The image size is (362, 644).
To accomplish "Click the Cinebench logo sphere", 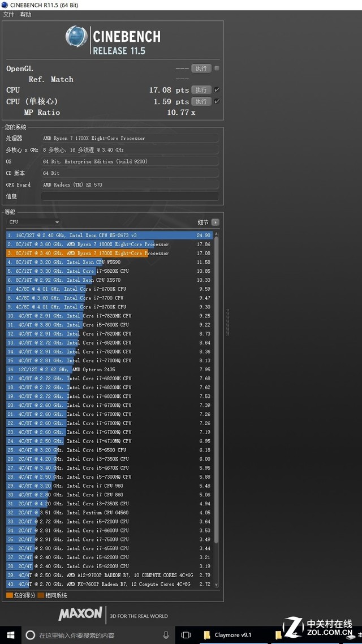I will click(x=76, y=37).
